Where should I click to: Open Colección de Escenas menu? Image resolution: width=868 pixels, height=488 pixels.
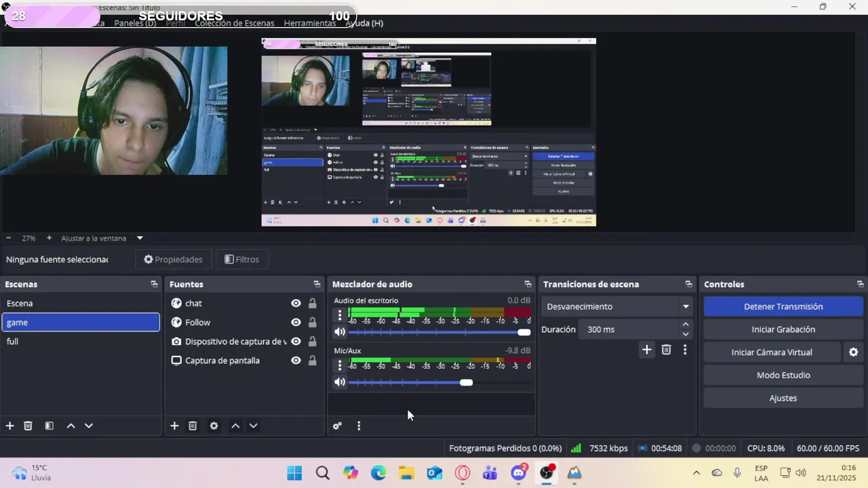[235, 23]
